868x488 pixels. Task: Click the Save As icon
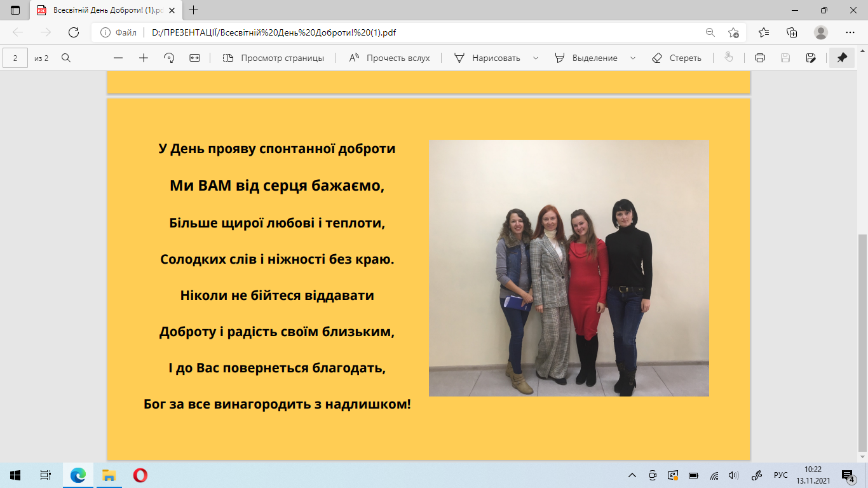pos(811,58)
